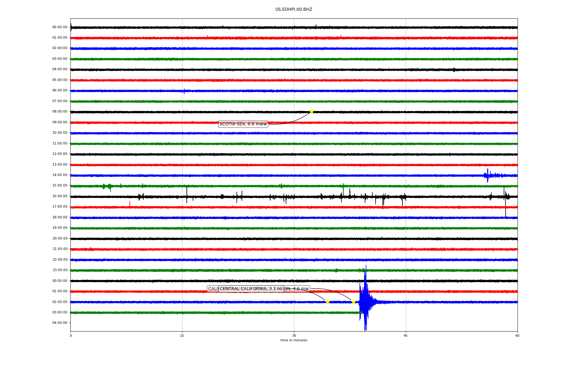The image size is (588, 368).
Task: Click the x-axis tick label 15
Action: pos(182,336)
